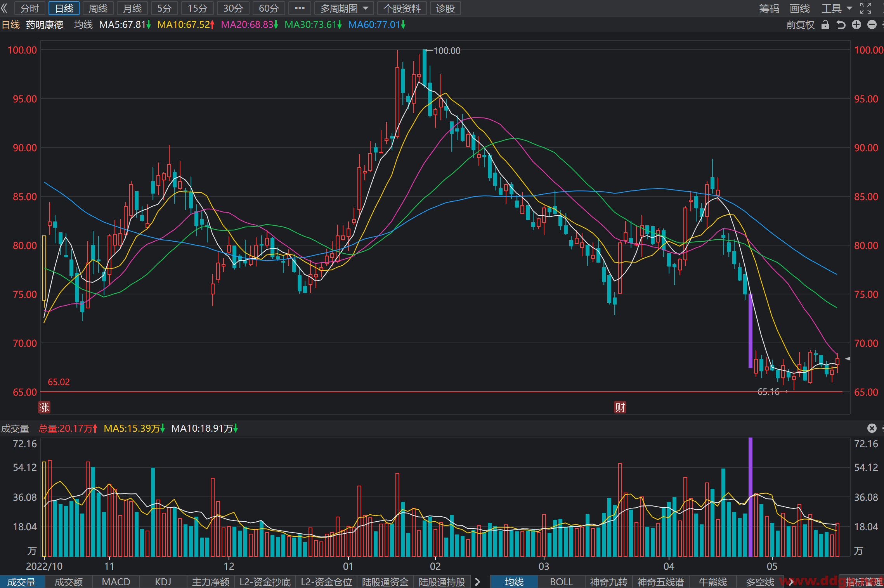Switch to the MACD indicator tab
Image resolution: width=884 pixels, height=588 pixels.
pyautogui.click(x=116, y=582)
